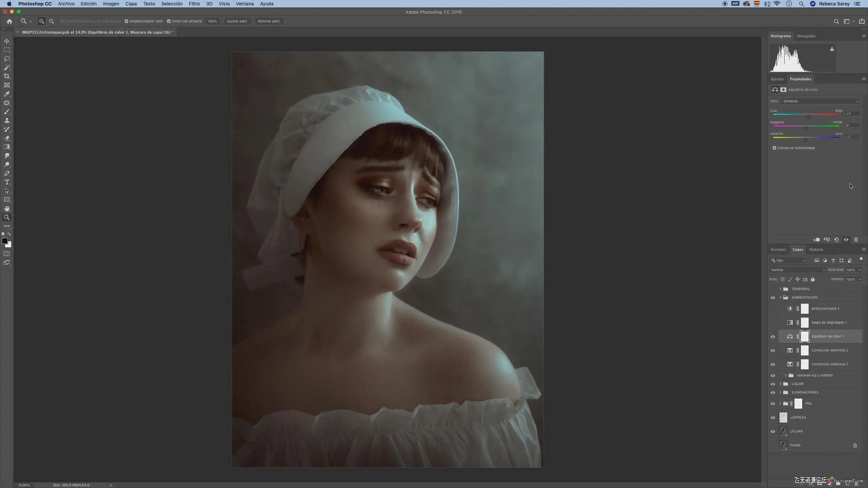
Task: Hide the LIMPIEZA layer
Action: (x=773, y=418)
